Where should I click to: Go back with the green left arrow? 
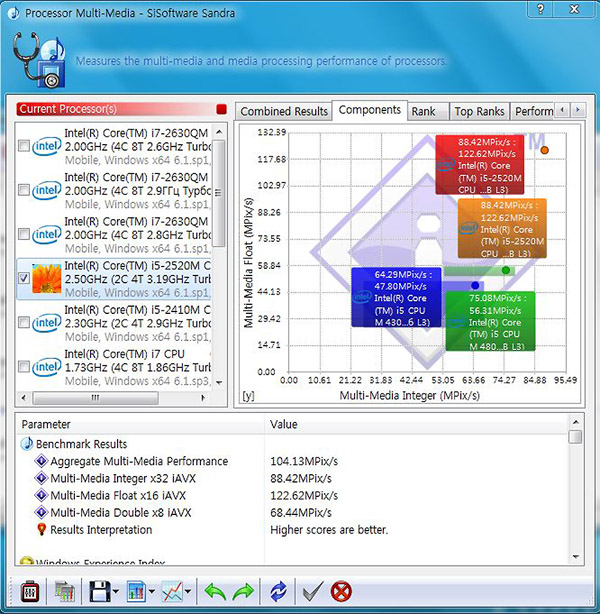pos(215,592)
